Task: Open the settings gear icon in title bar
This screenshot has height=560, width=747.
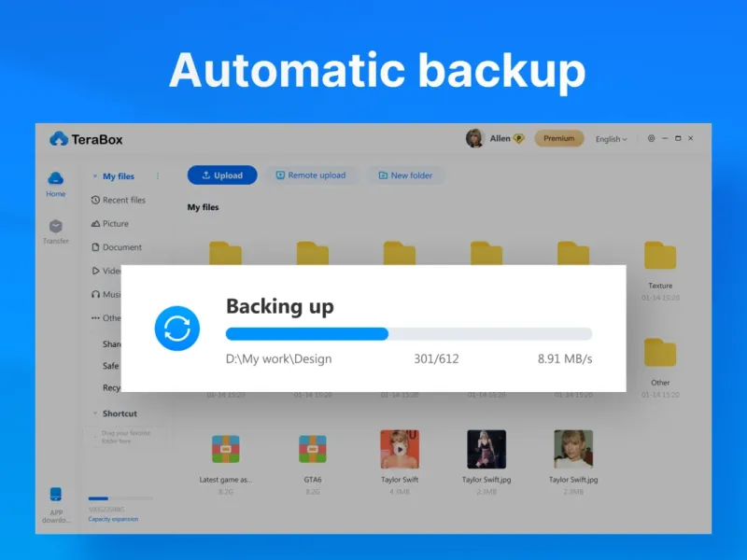Action: pyautogui.click(x=651, y=138)
